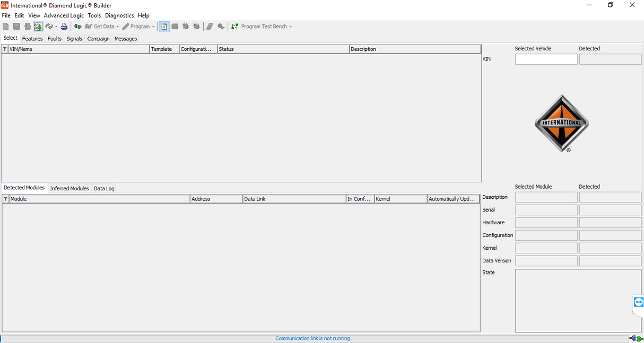Click the blue arrow icon on the right edge
Viewport: 644px width, 343px height.
coord(638,303)
